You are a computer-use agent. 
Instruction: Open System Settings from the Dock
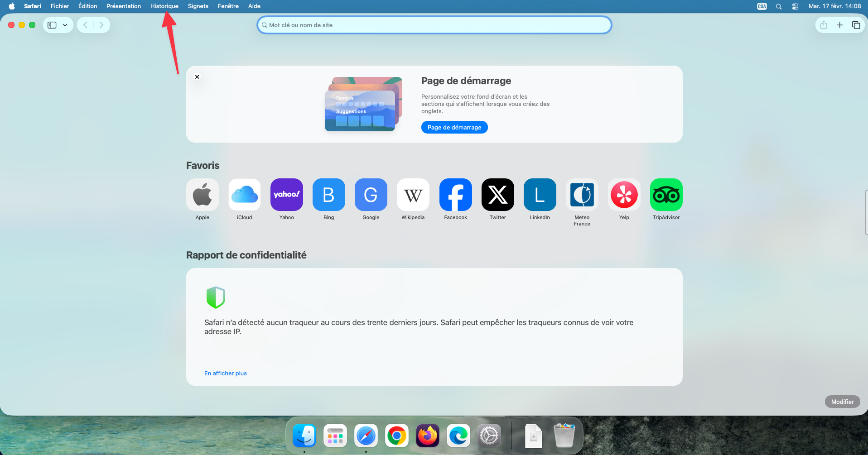point(489,436)
